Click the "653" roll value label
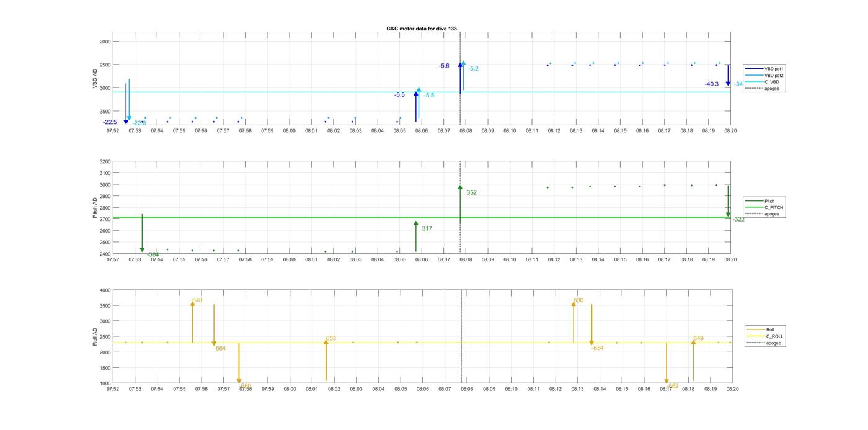The width and height of the screenshot is (868, 430). [331, 338]
